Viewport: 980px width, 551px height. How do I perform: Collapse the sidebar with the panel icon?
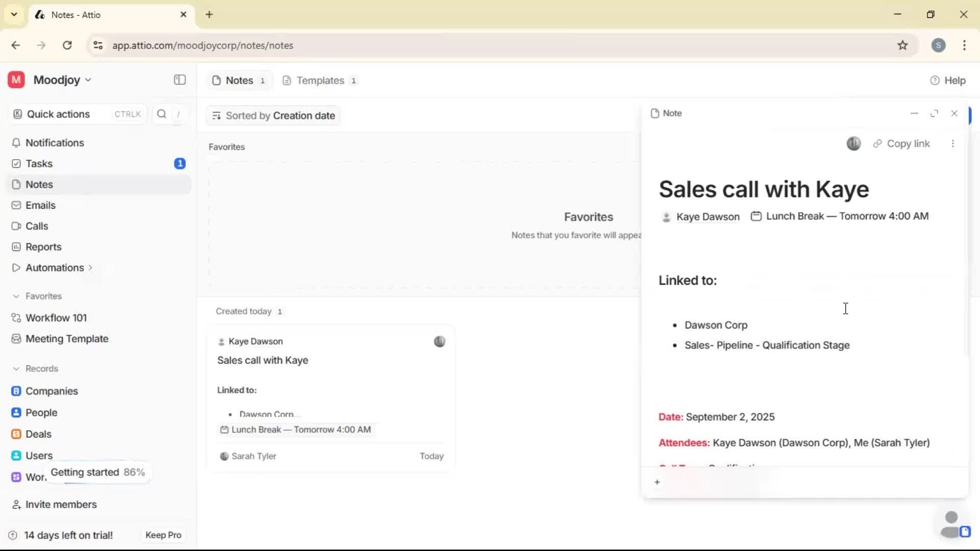click(179, 80)
